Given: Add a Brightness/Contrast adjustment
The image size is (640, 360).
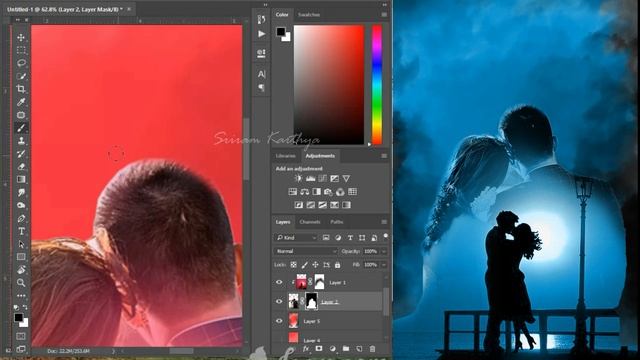Looking at the screenshot, I should click(x=298, y=178).
